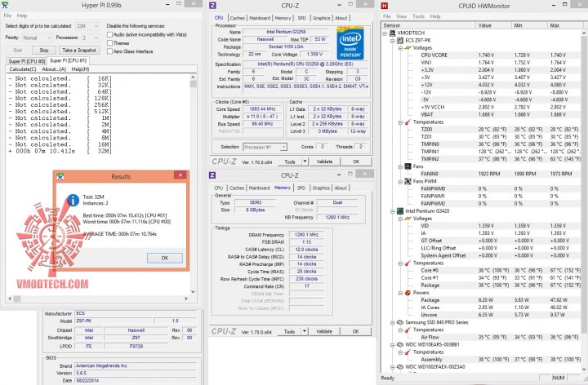Image resolution: width=588 pixels, height=385 pixels.
Task: Open the Tools dropdown arrow in top CPU-Z
Action: click(x=305, y=162)
